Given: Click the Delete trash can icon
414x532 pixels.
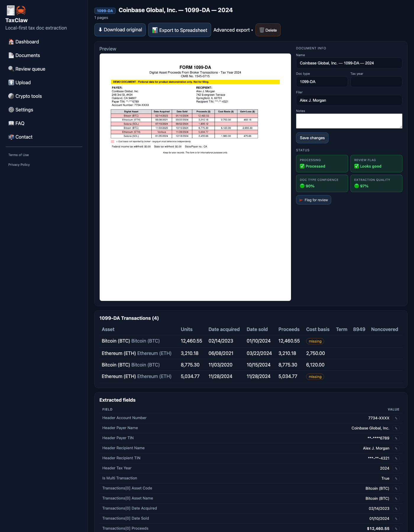Looking at the screenshot, I should coord(262,30).
